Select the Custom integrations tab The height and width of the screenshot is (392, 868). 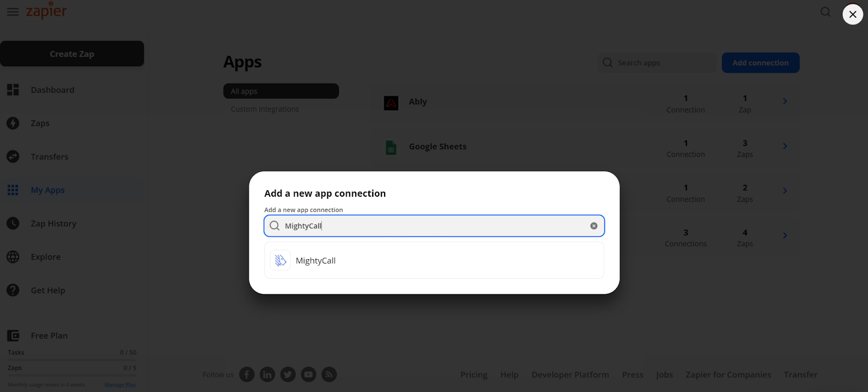pyautogui.click(x=265, y=109)
